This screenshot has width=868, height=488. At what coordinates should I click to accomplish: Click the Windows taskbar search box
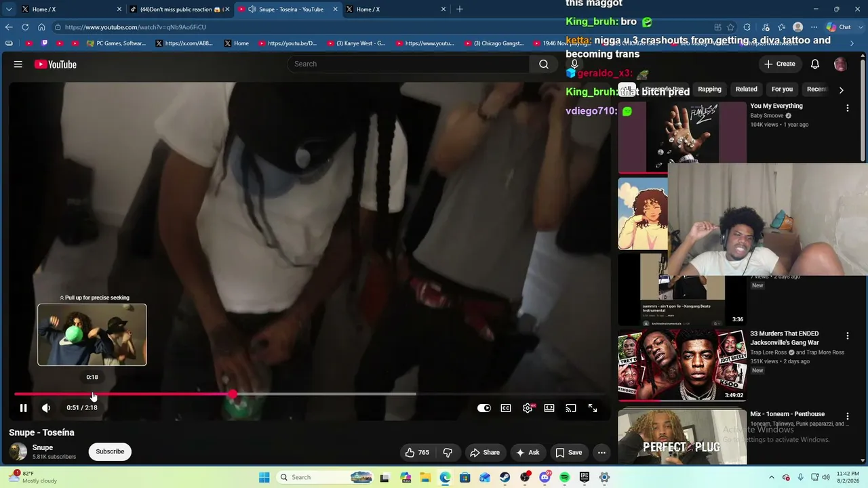pos(325,477)
